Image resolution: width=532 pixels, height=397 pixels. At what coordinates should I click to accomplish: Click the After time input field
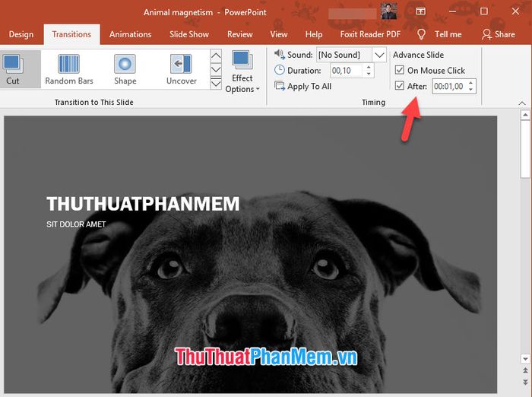pyautogui.click(x=449, y=86)
